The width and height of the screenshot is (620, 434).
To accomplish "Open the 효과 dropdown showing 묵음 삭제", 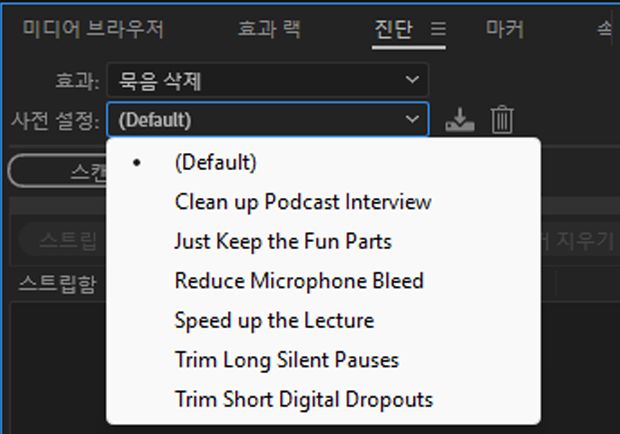I will coord(268,80).
